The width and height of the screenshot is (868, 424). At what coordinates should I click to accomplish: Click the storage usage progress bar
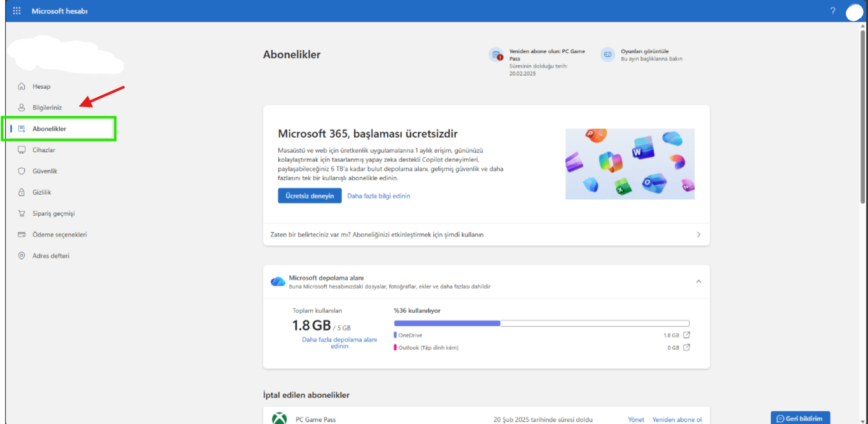click(x=541, y=323)
